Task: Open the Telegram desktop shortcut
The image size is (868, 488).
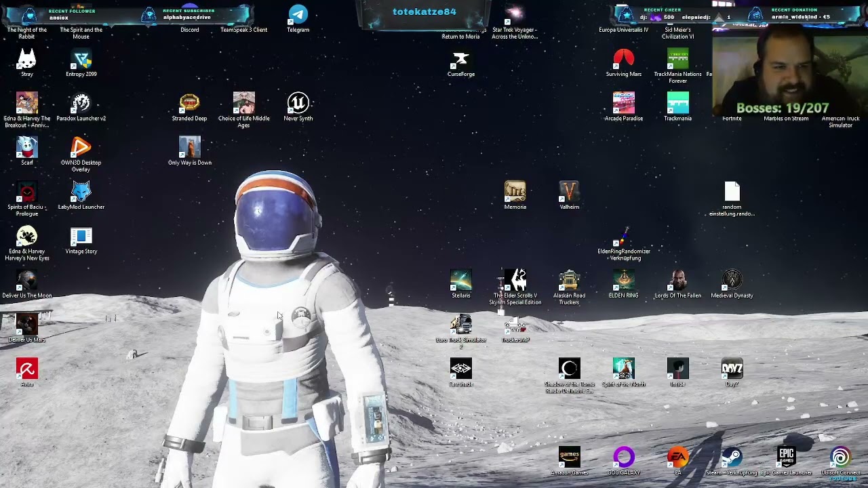Action: [x=298, y=15]
